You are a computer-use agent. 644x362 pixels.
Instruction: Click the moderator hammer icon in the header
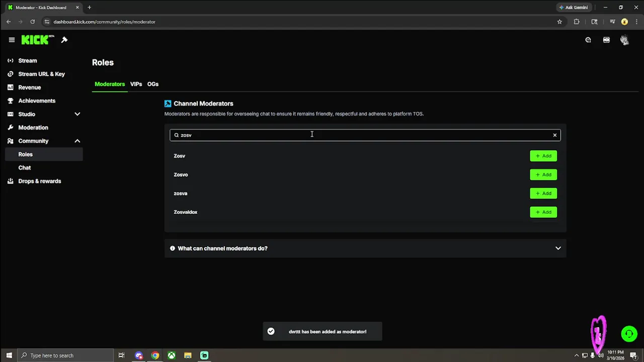64,40
